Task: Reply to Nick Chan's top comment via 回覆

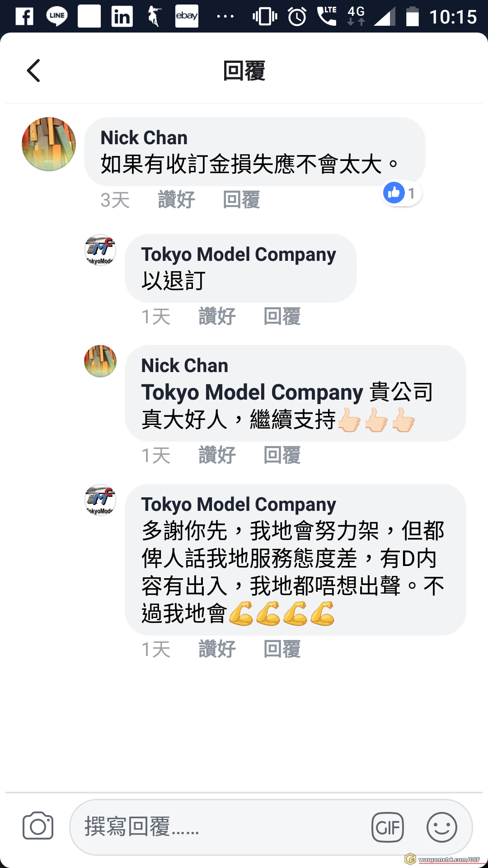Action: tap(242, 200)
